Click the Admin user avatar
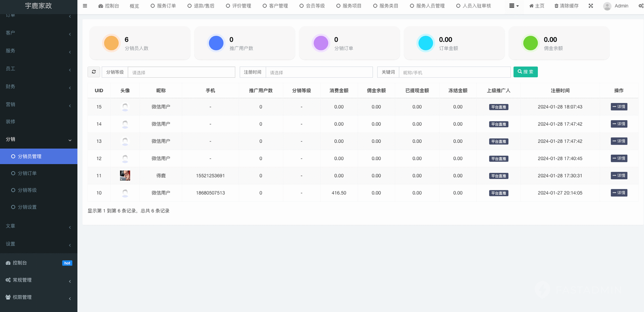This screenshot has width=644, height=312. click(x=607, y=6)
